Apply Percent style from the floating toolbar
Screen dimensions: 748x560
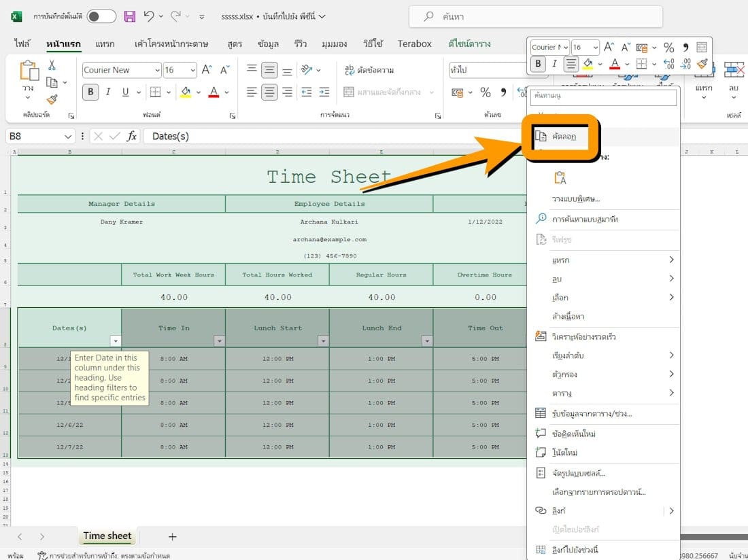coord(668,47)
